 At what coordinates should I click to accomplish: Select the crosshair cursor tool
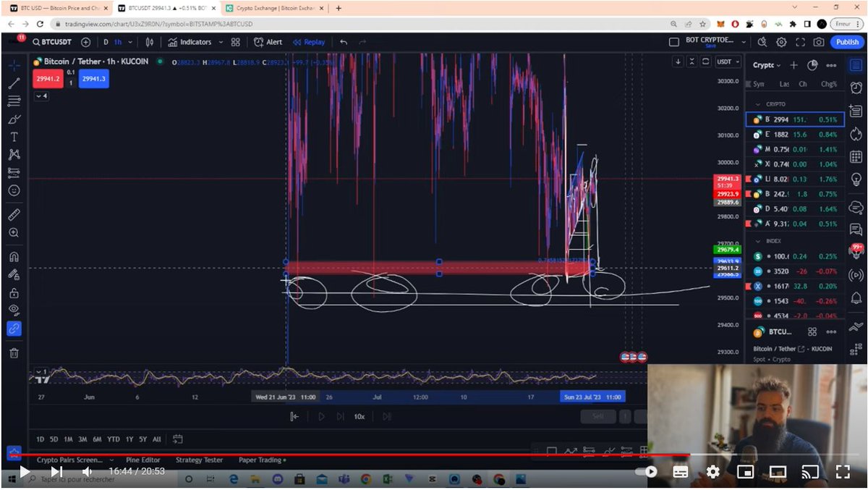pyautogui.click(x=14, y=65)
